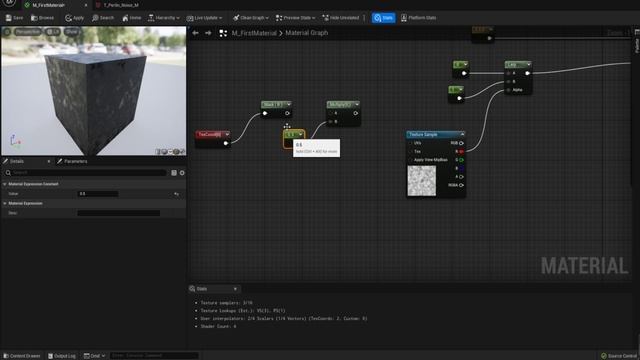
Task: Open the Clean Graph dropdown
Action: click(251, 18)
